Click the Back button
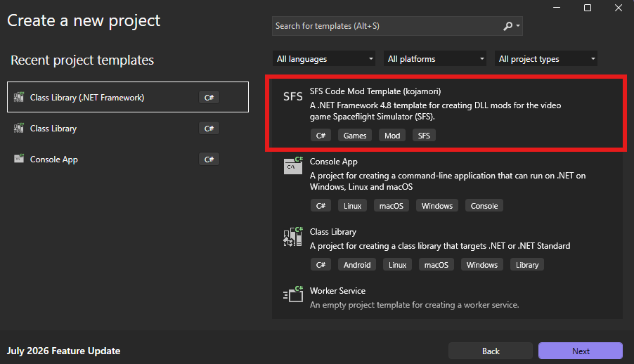634x364 pixels. coord(491,351)
